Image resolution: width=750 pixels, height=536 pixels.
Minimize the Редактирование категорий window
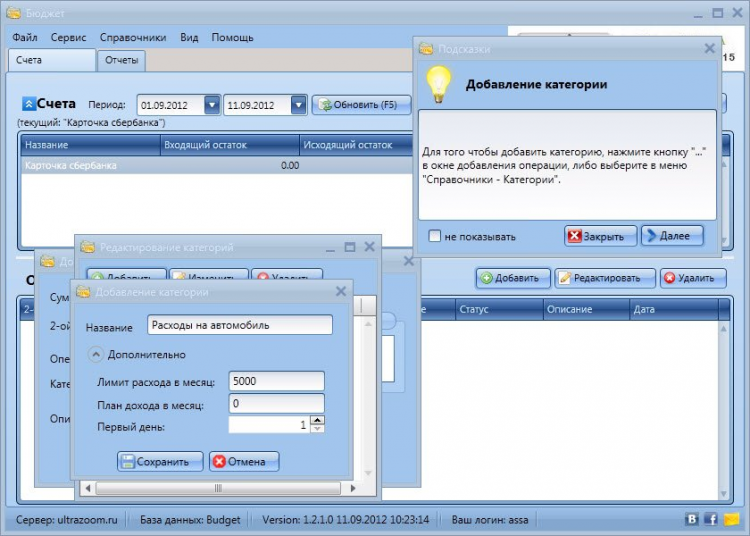(331, 248)
